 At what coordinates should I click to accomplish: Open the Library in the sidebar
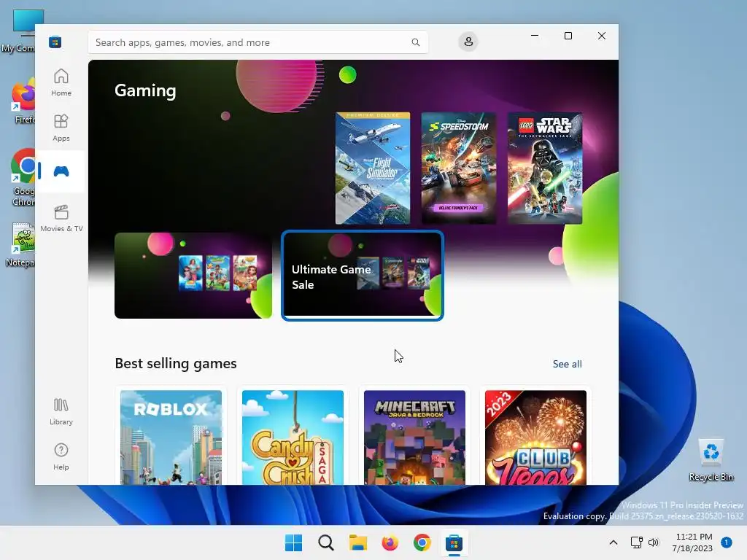(61, 411)
